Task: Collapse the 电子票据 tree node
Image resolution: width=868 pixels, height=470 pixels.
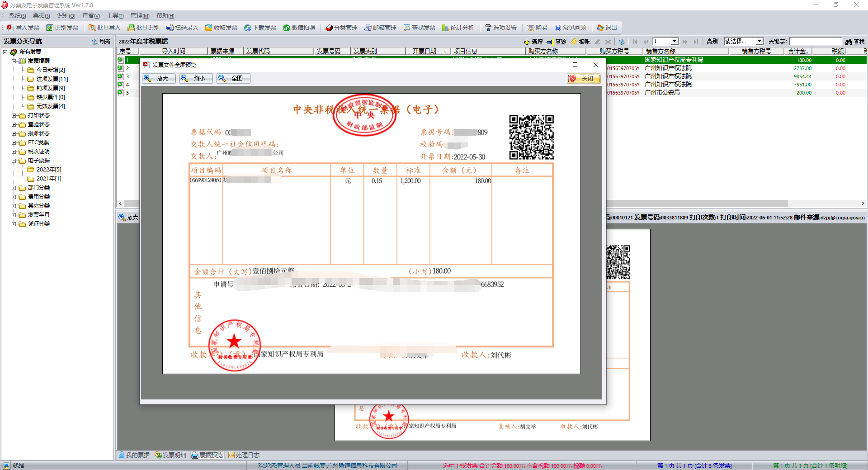Action: coord(14,161)
